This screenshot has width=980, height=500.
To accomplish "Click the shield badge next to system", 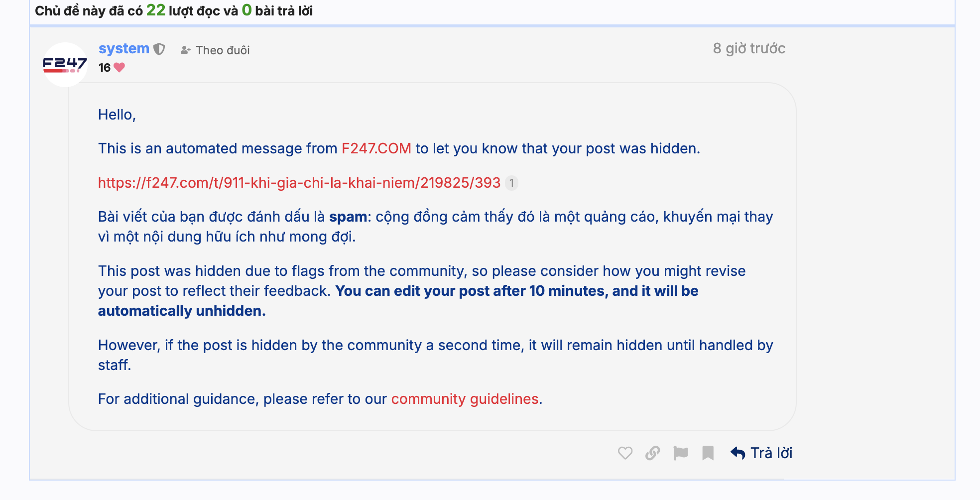I will [x=159, y=49].
